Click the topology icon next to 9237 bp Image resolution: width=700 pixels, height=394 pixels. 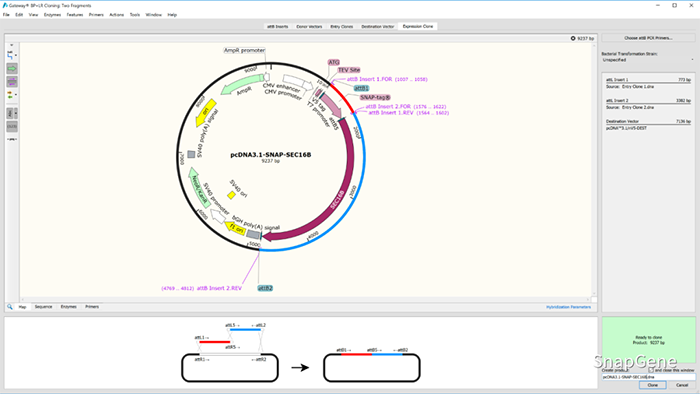[573, 38]
